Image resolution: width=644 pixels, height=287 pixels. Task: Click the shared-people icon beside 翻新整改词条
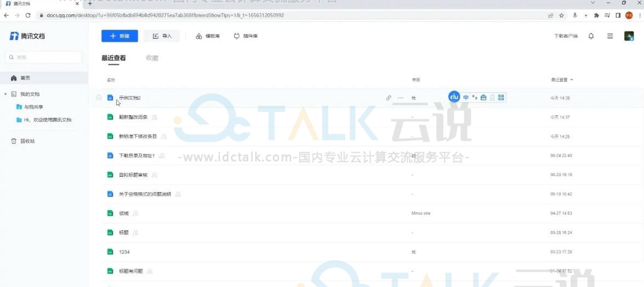coord(155,117)
